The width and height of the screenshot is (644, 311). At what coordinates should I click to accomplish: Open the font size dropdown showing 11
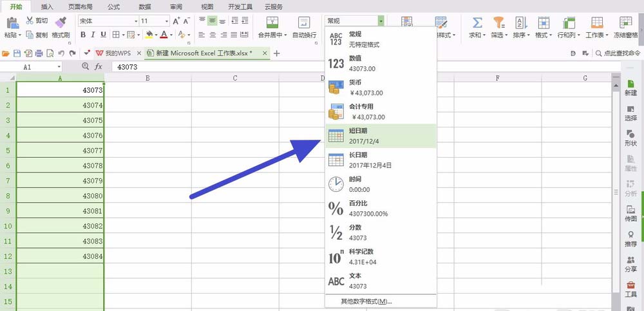165,21
